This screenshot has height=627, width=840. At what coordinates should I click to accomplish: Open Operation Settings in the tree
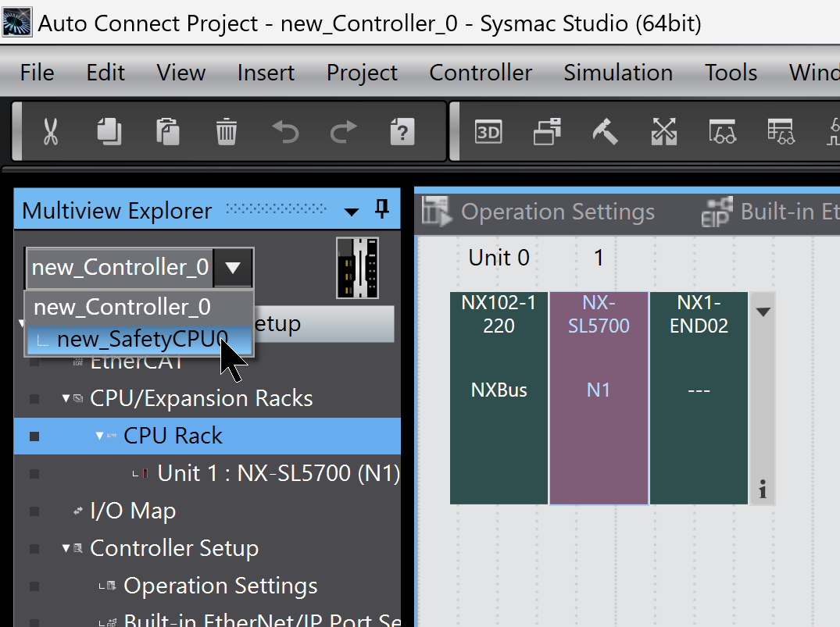(x=220, y=586)
